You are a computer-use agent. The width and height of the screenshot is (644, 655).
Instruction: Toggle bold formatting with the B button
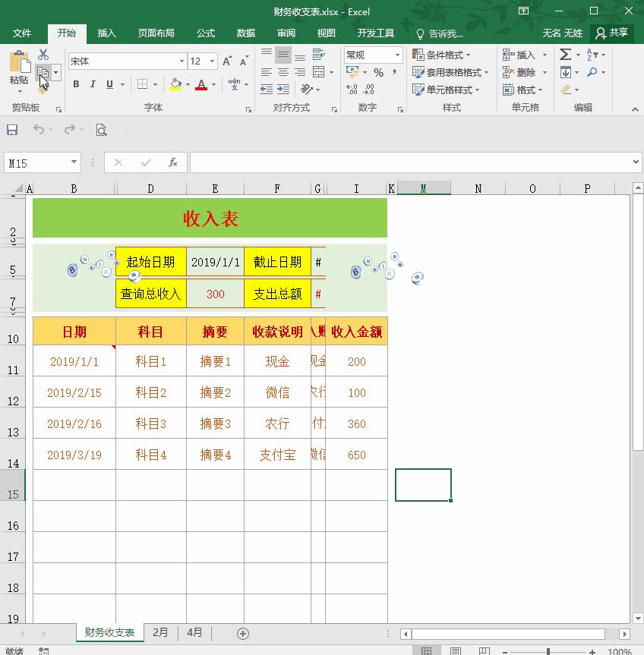[x=75, y=84]
